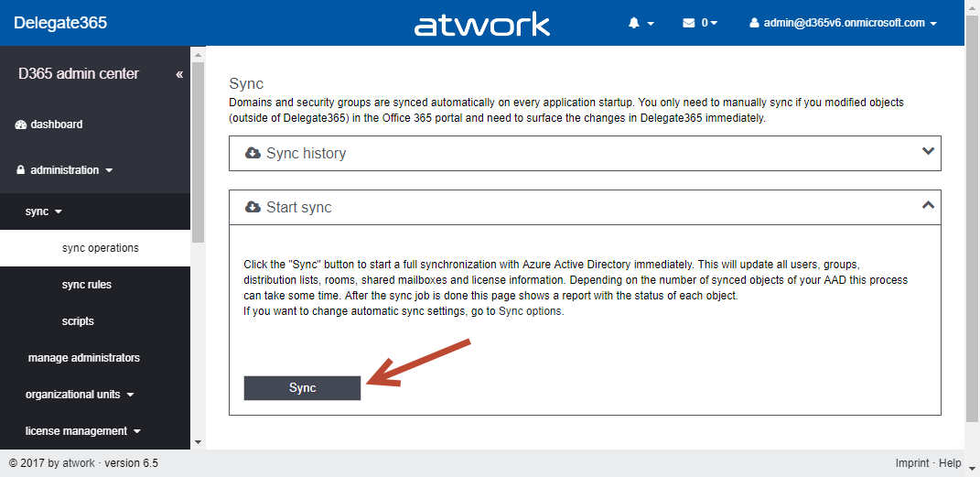Image resolution: width=980 pixels, height=477 pixels.
Task: Open the Help link in footer
Action: [x=950, y=463]
